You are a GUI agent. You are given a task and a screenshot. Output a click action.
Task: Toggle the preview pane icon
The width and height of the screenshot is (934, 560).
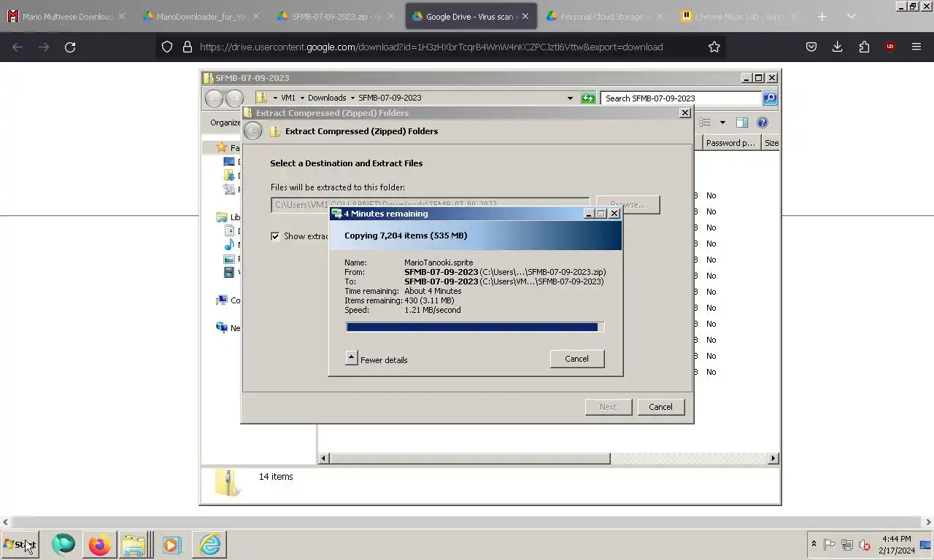tap(741, 122)
